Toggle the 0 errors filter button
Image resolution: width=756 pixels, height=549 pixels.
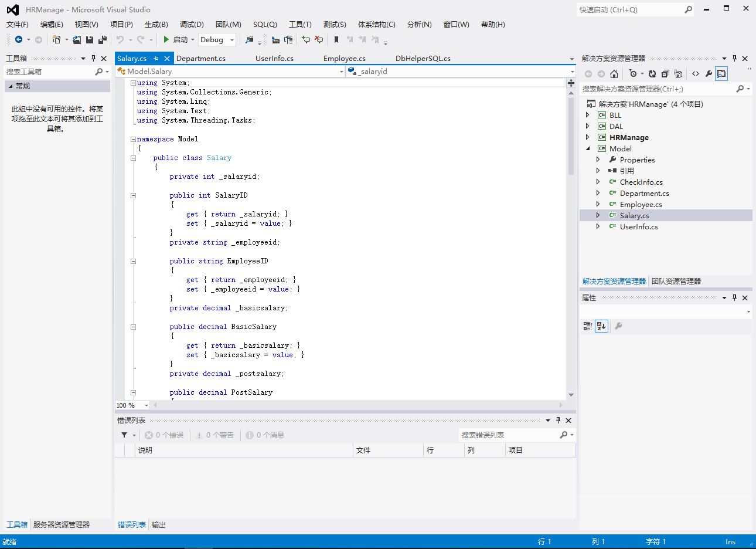164,435
